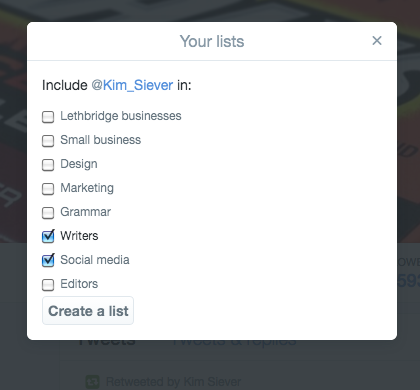Switch to the Tweets & replies tab
The image size is (420, 390).
click(234, 342)
